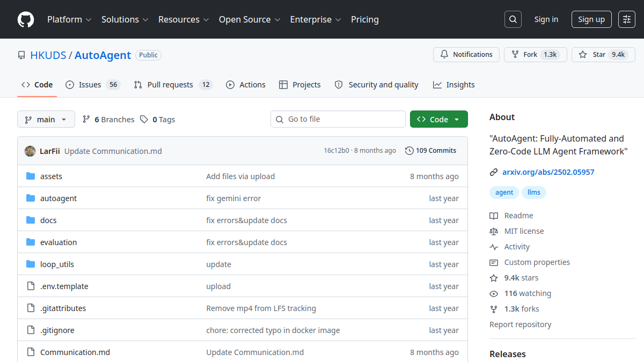Click the loop_utils folder icon
This screenshot has height=362, width=644.
click(31, 264)
